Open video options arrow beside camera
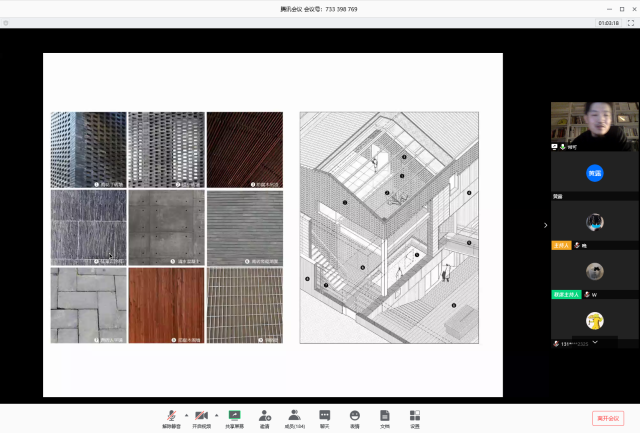The image size is (640, 433). [x=217, y=413]
